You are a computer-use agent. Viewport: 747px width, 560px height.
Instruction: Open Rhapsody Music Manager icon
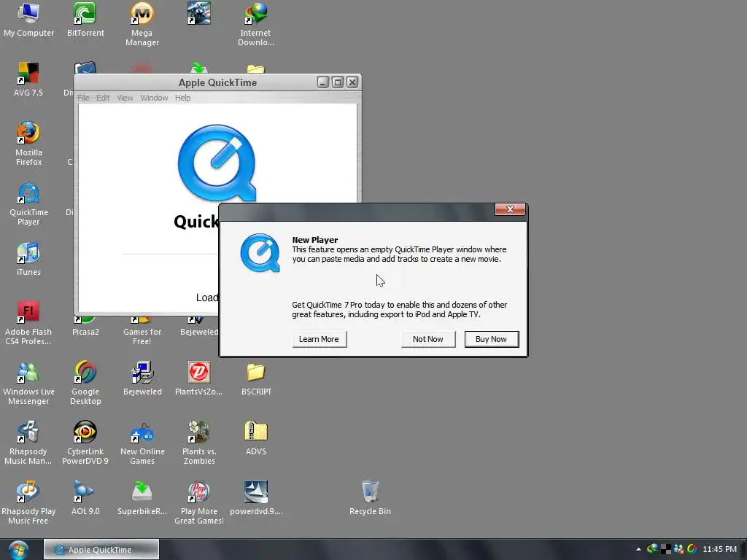point(28,443)
